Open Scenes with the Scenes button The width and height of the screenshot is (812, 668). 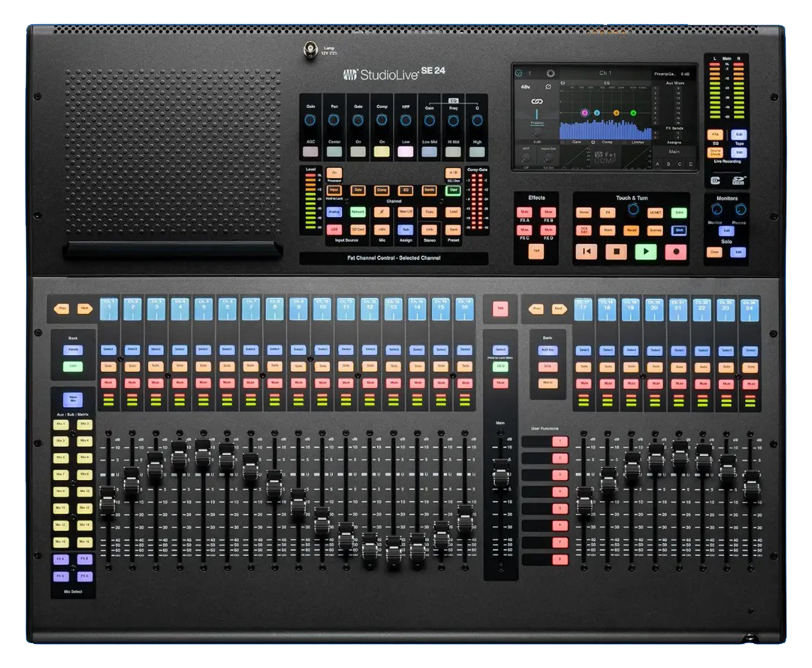pyautogui.click(x=655, y=230)
